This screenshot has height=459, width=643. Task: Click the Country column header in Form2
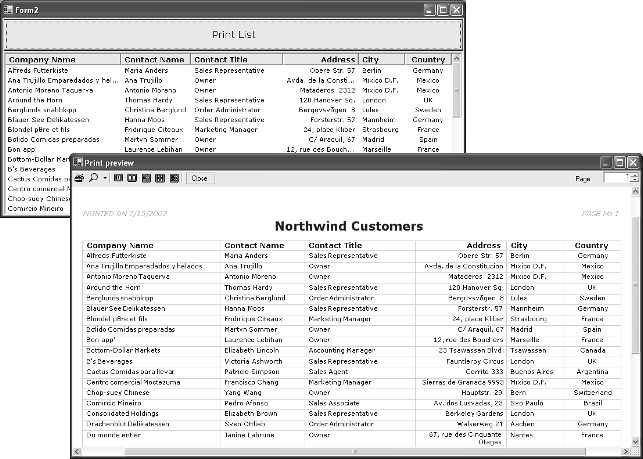point(428,59)
